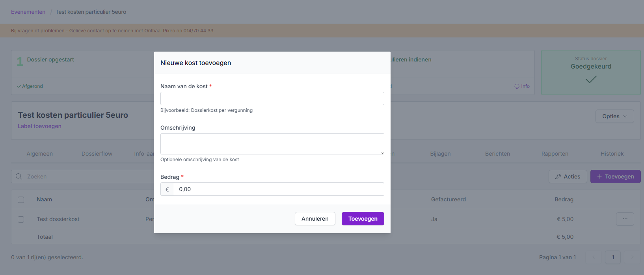Click the Afgerond checkmark status
This screenshot has width=644, height=275.
coord(30,86)
